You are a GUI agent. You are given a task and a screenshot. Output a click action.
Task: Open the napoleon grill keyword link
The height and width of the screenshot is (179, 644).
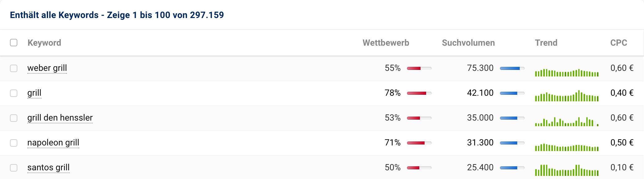click(x=53, y=143)
